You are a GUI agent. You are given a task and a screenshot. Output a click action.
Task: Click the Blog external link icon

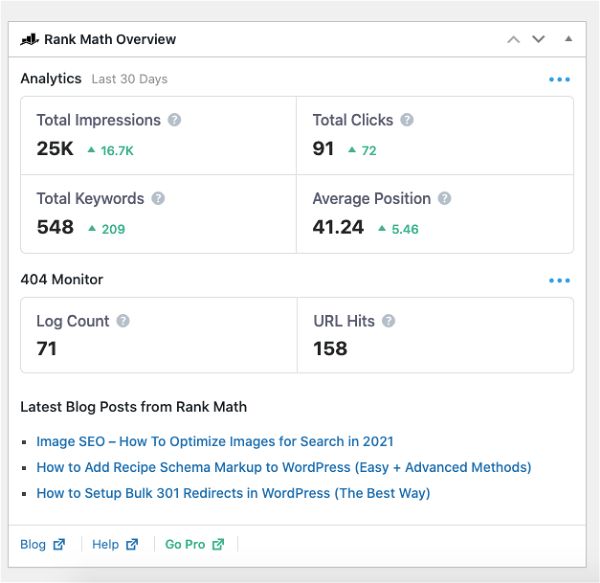coord(59,544)
